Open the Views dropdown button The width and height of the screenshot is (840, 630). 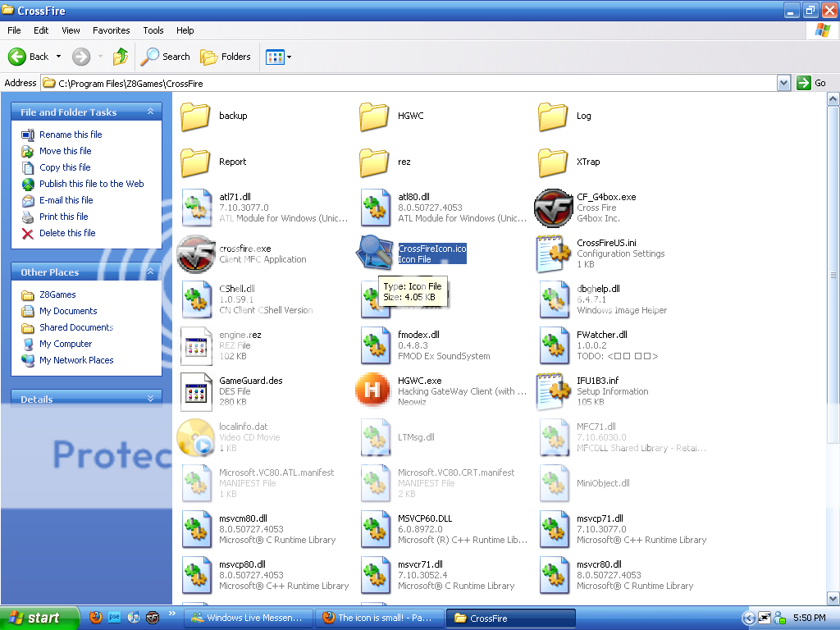[278, 57]
